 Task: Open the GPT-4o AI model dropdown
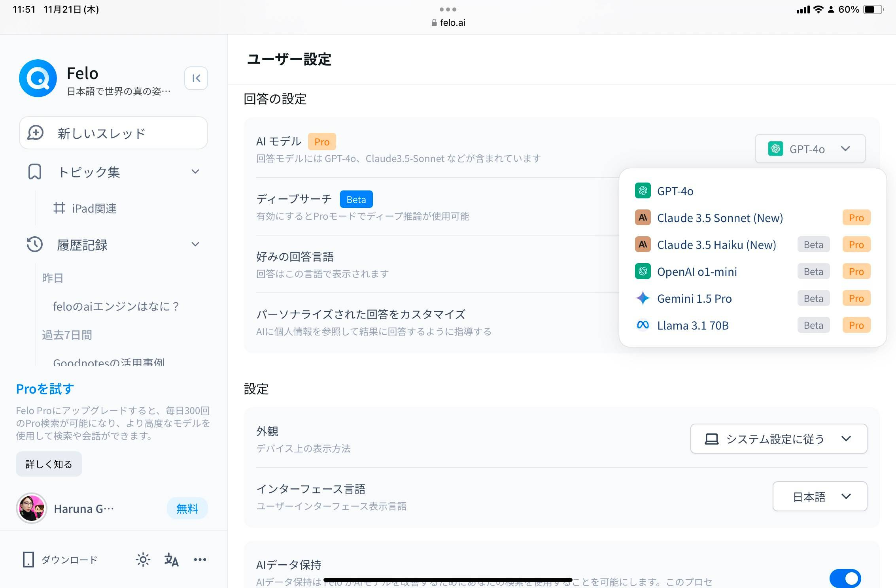point(810,149)
